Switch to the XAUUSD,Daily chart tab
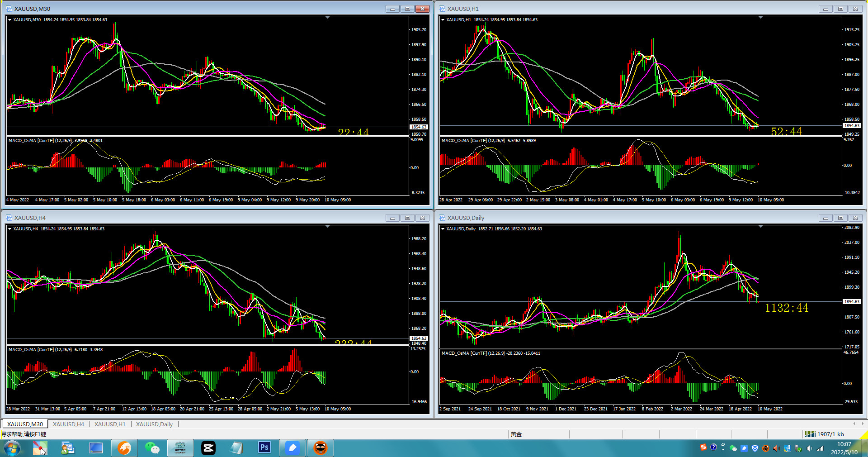 (x=154, y=424)
